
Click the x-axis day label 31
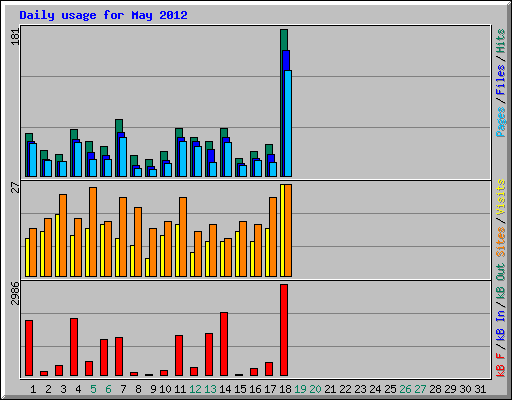tap(480, 389)
